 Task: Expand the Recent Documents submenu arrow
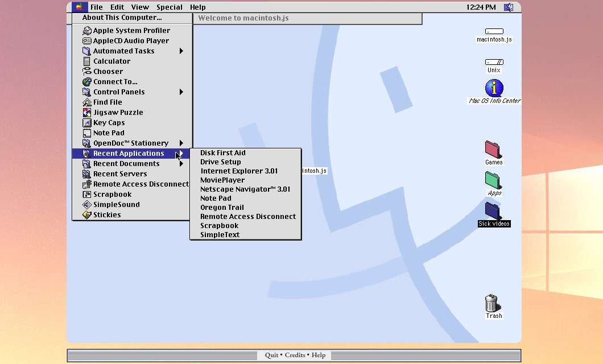(181, 164)
